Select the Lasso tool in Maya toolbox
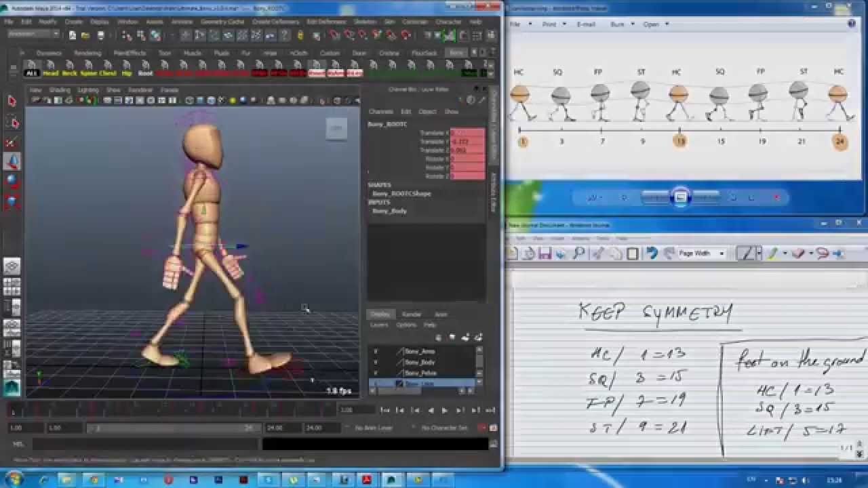 tap(12, 121)
